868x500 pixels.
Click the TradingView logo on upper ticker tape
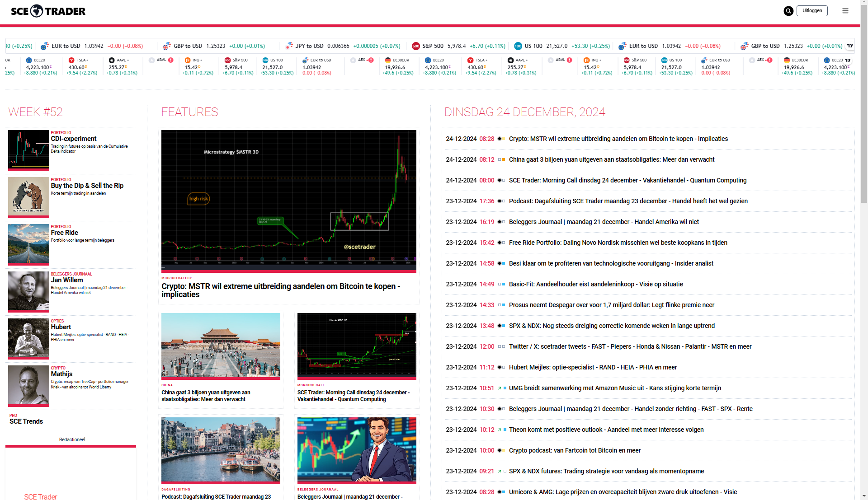tap(850, 46)
